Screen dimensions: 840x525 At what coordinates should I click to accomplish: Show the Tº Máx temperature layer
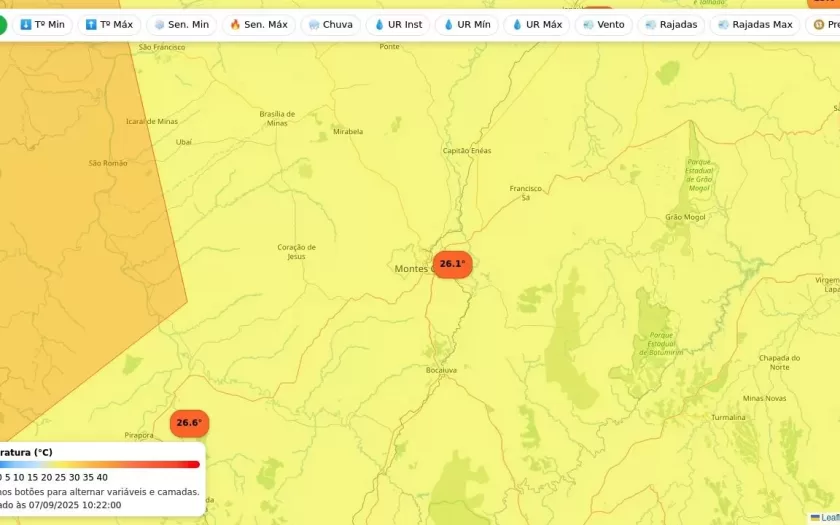point(109,24)
